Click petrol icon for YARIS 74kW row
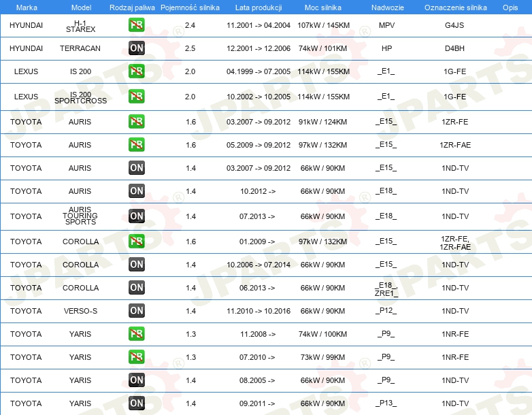The image size is (532, 415). 136,333
